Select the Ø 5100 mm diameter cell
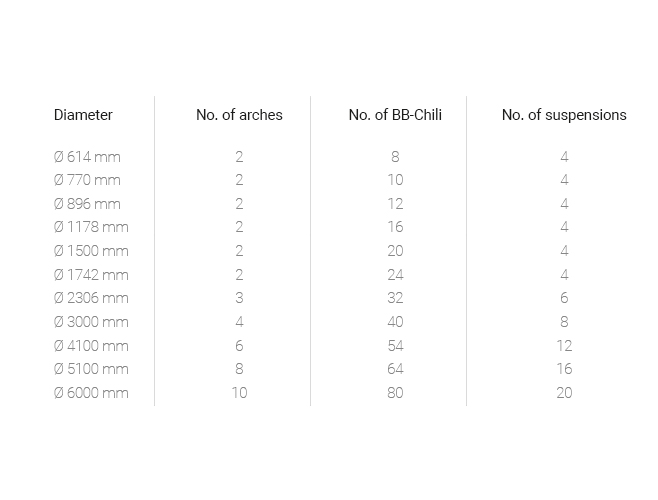 pos(91,369)
